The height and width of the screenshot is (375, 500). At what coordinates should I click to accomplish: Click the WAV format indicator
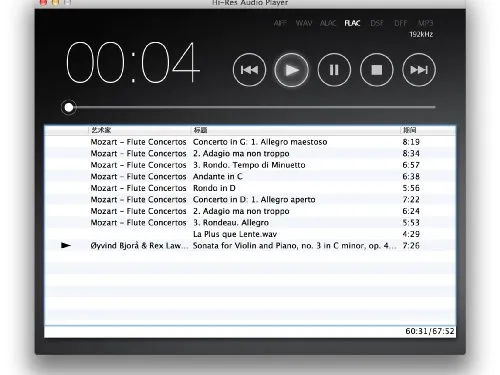(x=304, y=23)
